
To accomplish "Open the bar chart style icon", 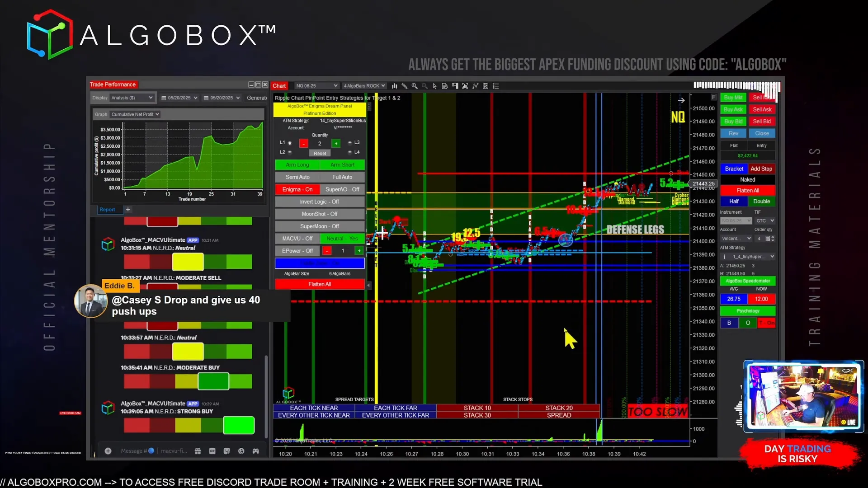I will (395, 86).
